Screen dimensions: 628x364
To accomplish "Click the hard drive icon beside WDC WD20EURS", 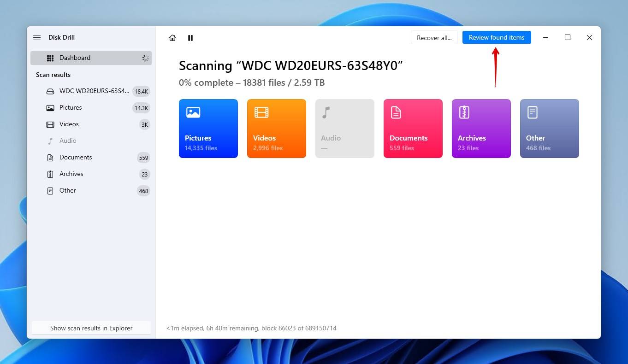I will coord(50,91).
